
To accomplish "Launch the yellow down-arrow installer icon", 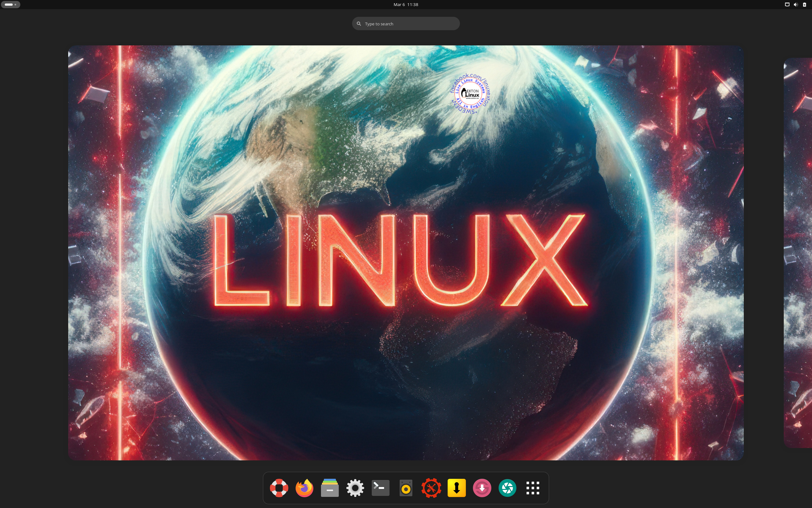I will click(x=457, y=488).
